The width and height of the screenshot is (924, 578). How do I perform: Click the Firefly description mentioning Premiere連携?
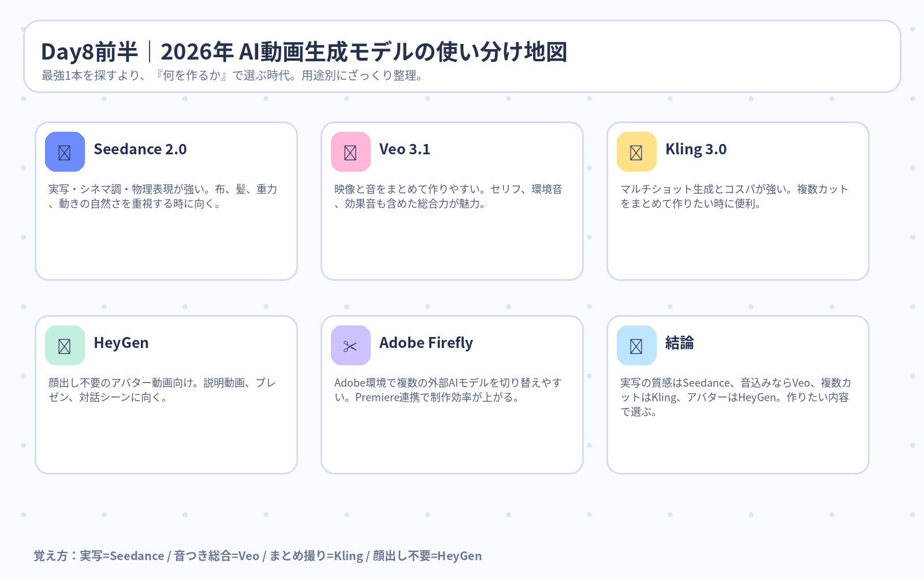pyautogui.click(x=448, y=390)
